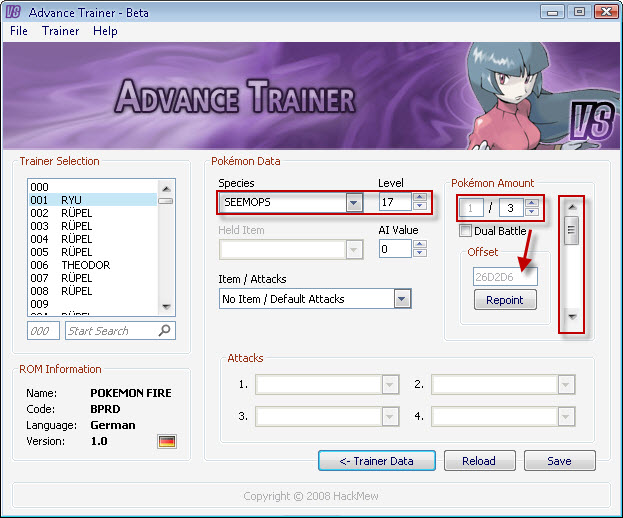Click the Reload button

pos(480,461)
